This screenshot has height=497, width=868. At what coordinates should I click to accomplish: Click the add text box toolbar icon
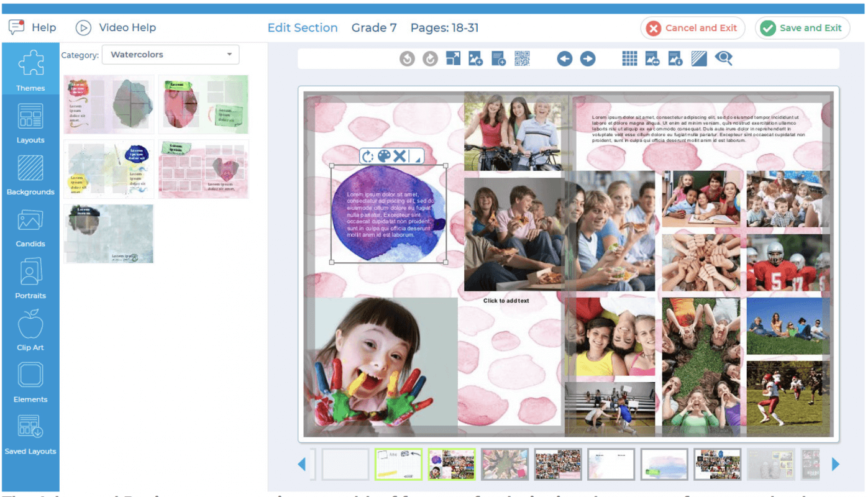point(498,58)
